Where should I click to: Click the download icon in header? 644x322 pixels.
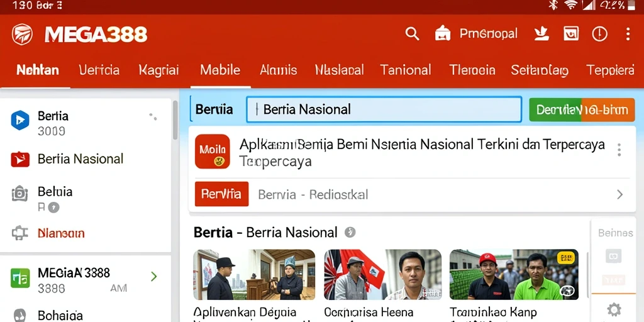(541, 34)
